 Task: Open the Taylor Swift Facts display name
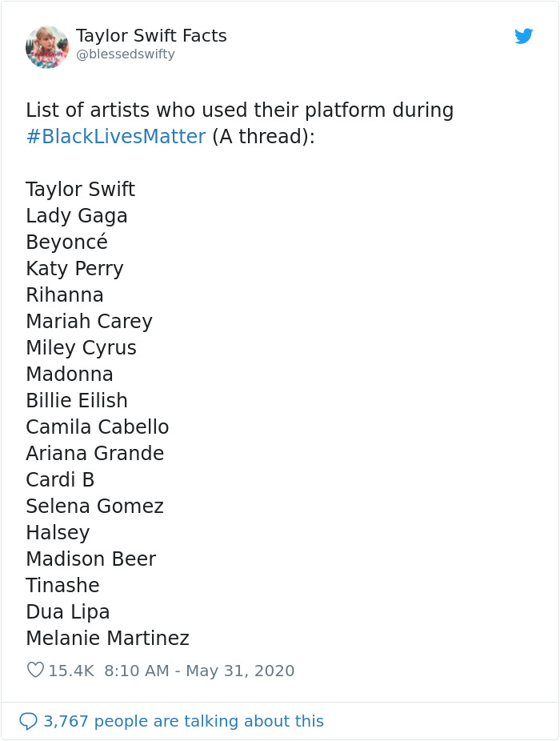click(151, 36)
